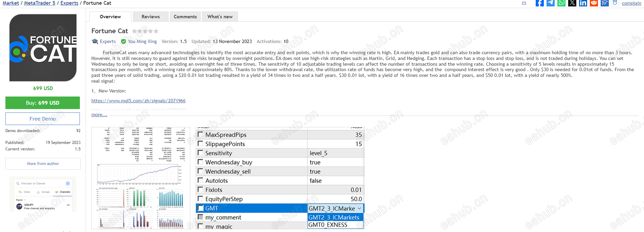Open Telegram channels preview thumbnail
Screen dimensions: 644x232
(x=43, y=194)
